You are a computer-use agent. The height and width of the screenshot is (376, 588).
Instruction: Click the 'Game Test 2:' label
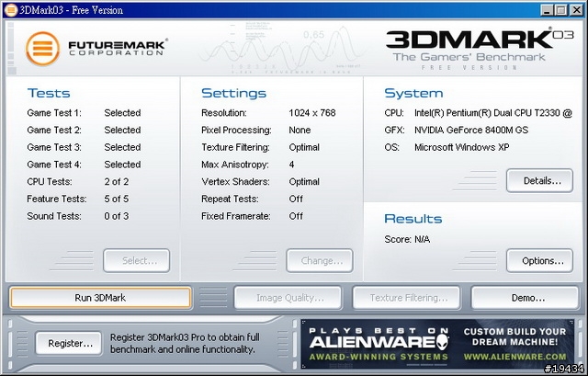(54, 130)
